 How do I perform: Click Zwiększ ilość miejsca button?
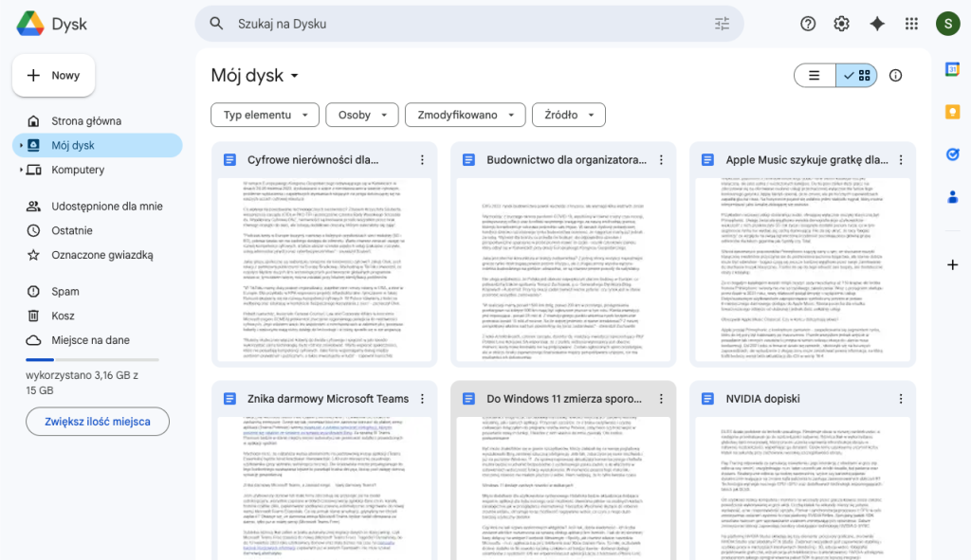98,422
